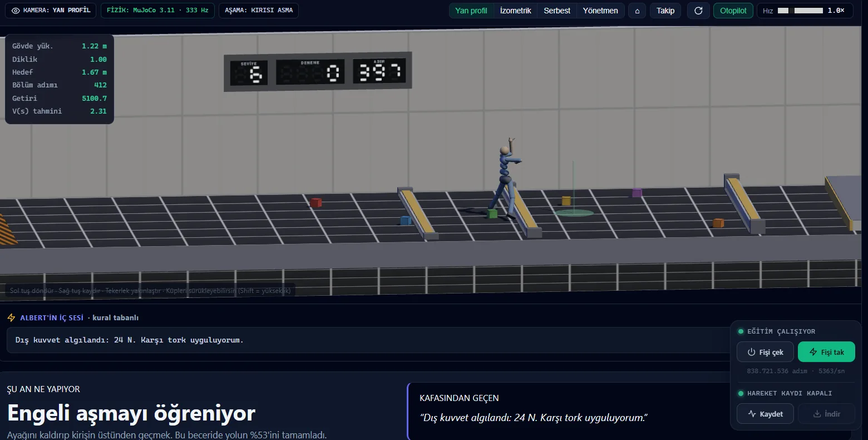Start motion recording with Kaydet

[x=765, y=414]
